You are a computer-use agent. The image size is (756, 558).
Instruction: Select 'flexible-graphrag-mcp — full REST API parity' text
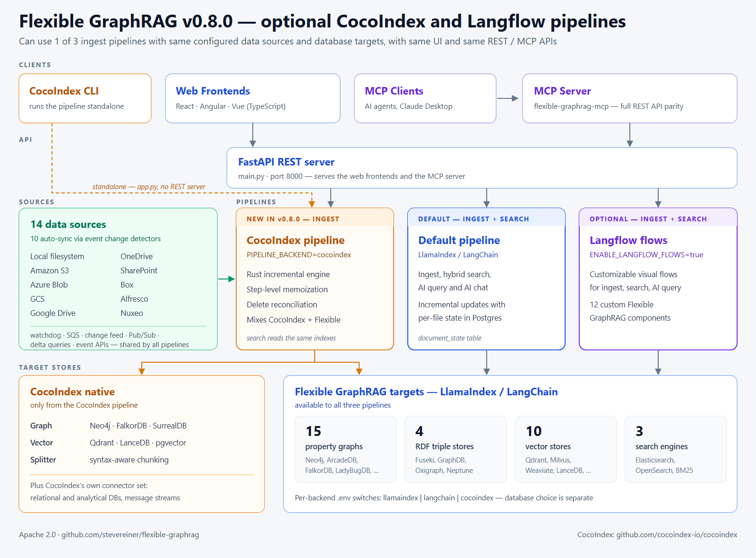pyautogui.click(x=609, y=106)
